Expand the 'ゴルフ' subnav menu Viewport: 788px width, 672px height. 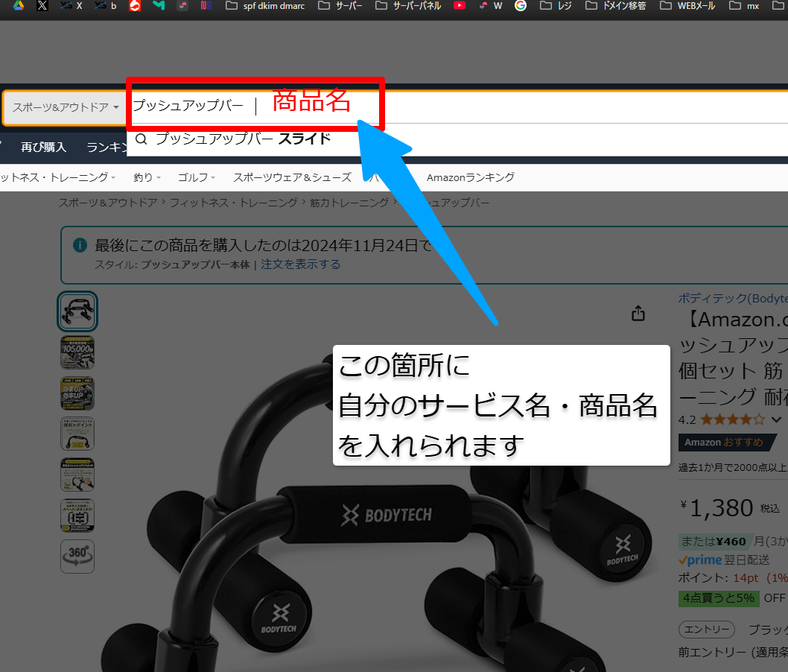(x=196, y=177)
